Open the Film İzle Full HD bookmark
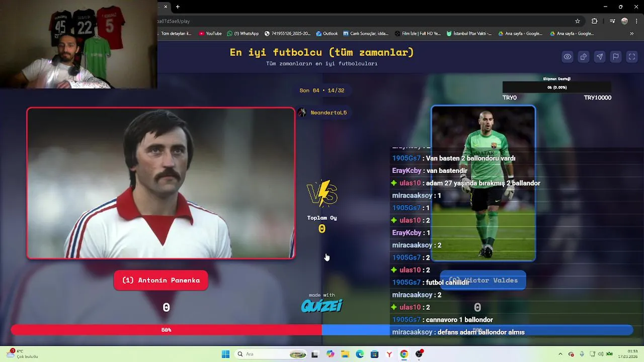Viewport: 644px width, 362px height. click(x=418, y=34)
